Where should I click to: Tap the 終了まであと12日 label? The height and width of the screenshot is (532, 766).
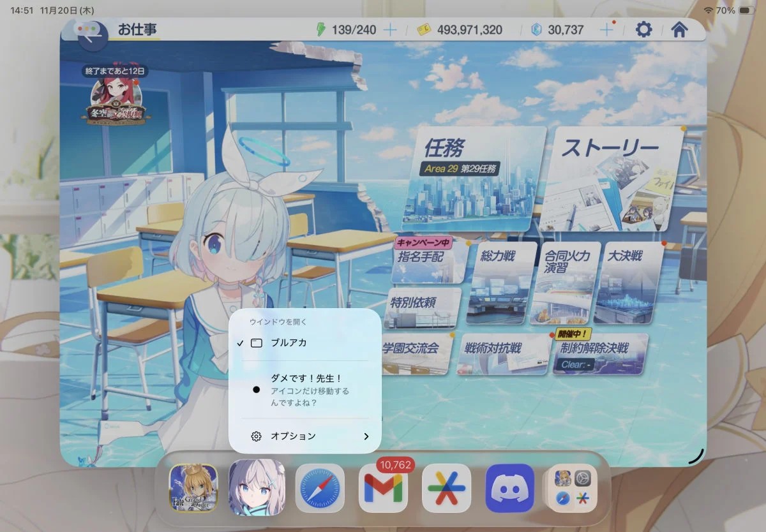[116, 71]
